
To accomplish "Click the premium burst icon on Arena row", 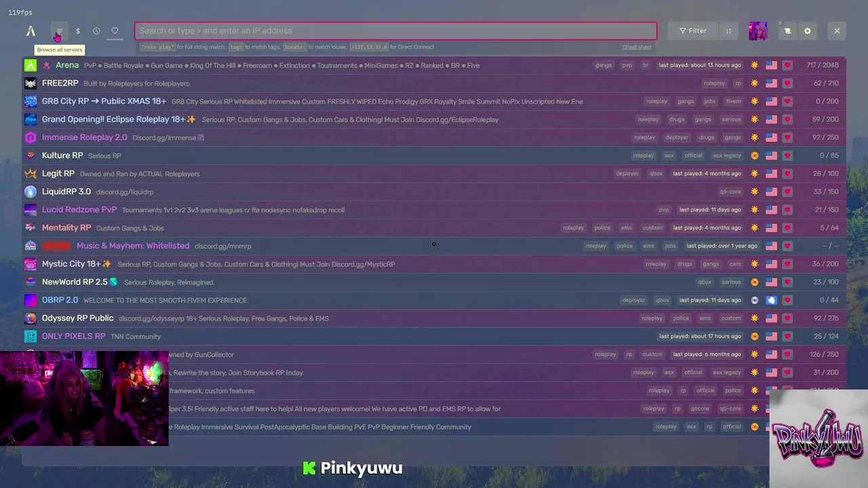I will coord(755,65).
